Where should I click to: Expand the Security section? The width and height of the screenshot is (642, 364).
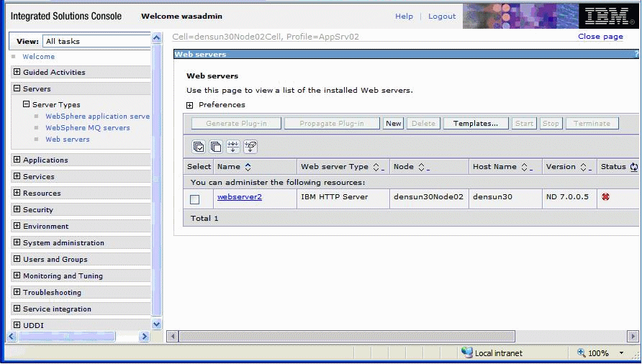(17, 209)
